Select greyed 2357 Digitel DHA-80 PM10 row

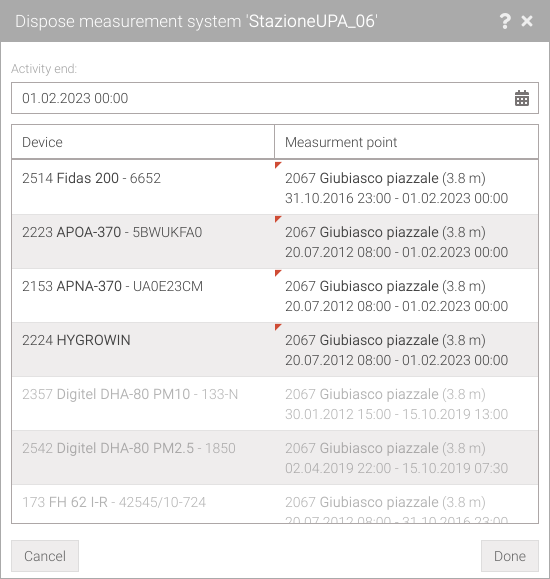pyautogui.click(x=275, y=404)
